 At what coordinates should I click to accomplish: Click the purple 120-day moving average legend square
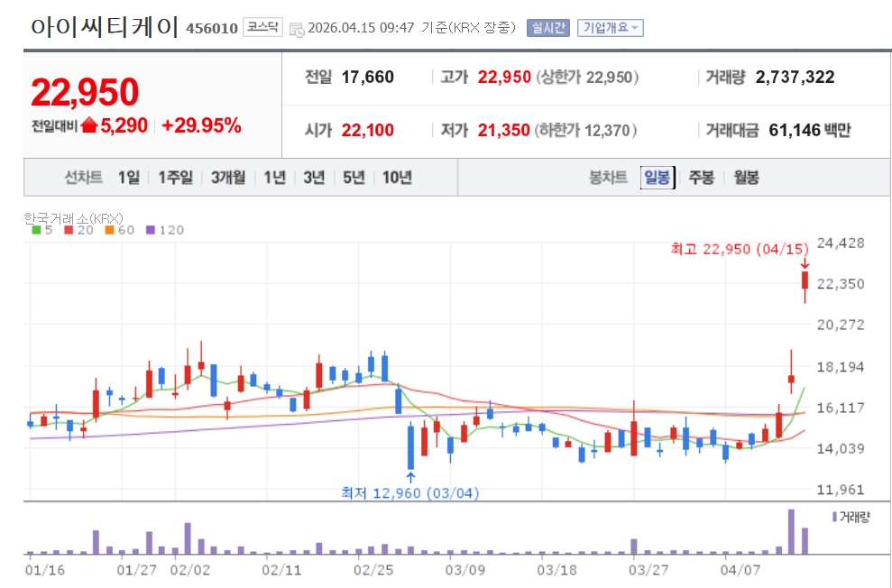pos(150,230)
